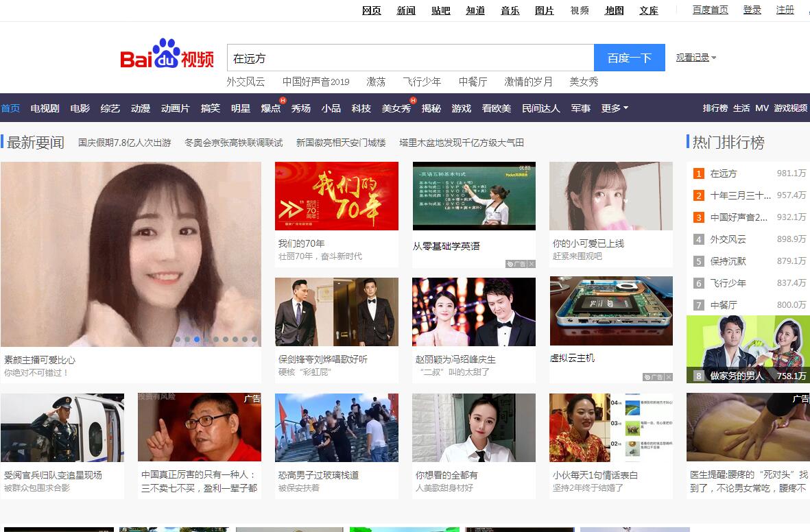Image resolution: width=810 pixels, height=532 pixels.
Task: Select the third carousel dot on the banner
Action: (196, 339)
